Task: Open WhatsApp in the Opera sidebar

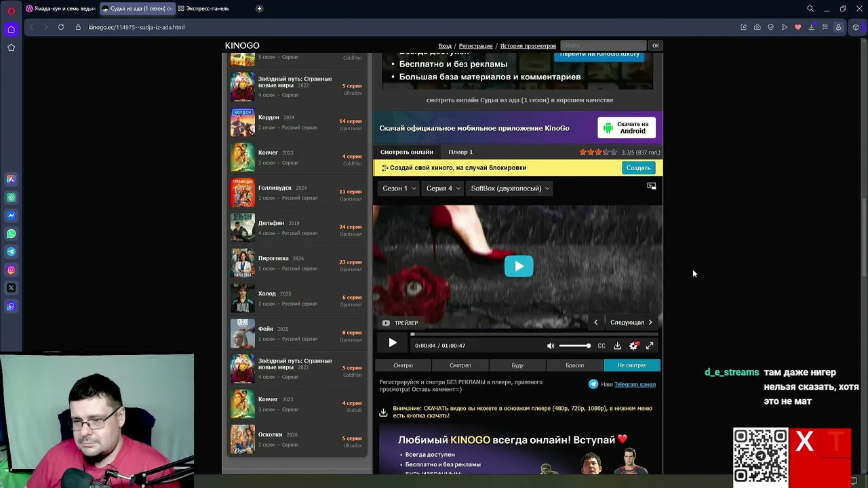Action: 11,234
